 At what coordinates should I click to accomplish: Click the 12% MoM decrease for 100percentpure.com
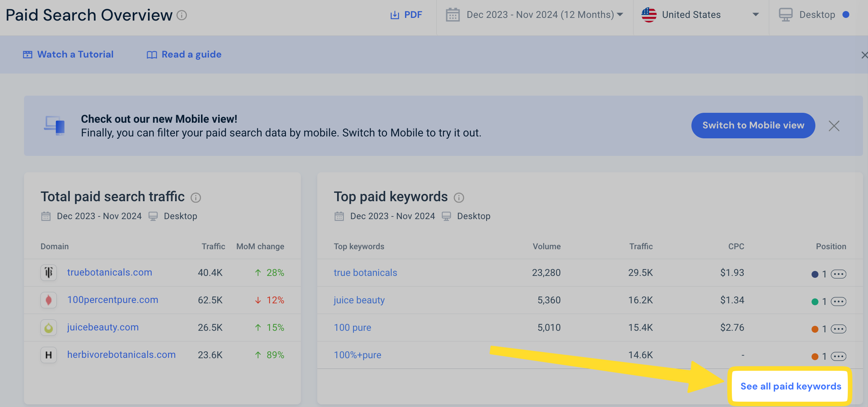pos(270,300)
